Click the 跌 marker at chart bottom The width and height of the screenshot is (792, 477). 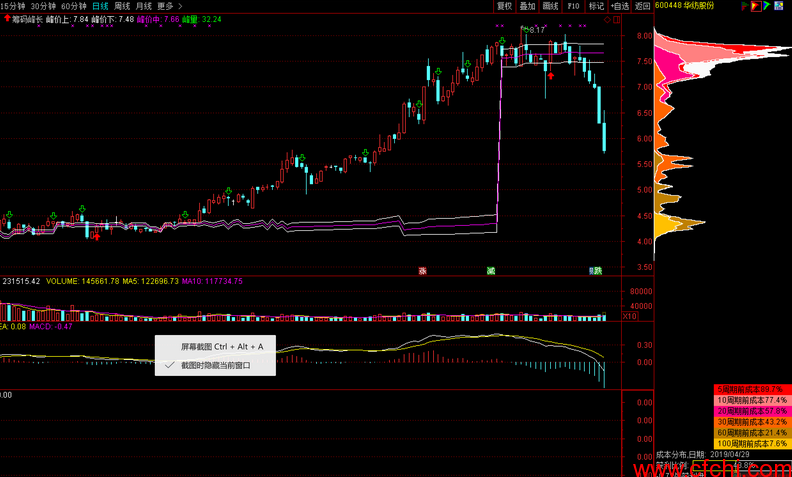pyautogui.click(x=597, y=271)
